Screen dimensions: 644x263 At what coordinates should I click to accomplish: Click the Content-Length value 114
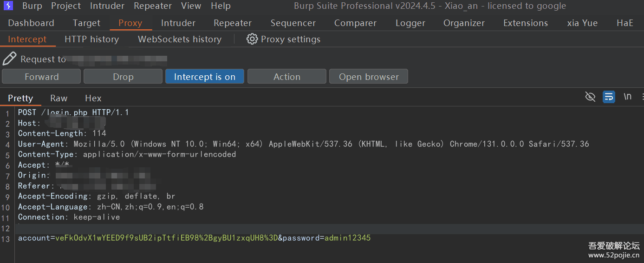(x=99, y=133)
